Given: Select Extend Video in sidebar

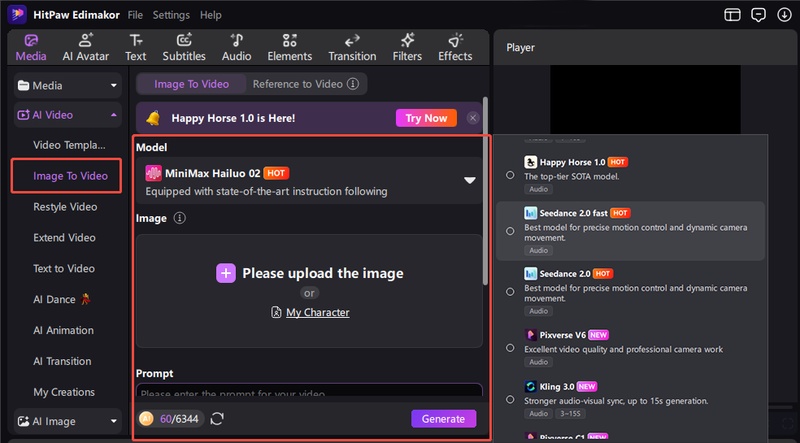Looking at the screenshot, I should coord(64,237).
